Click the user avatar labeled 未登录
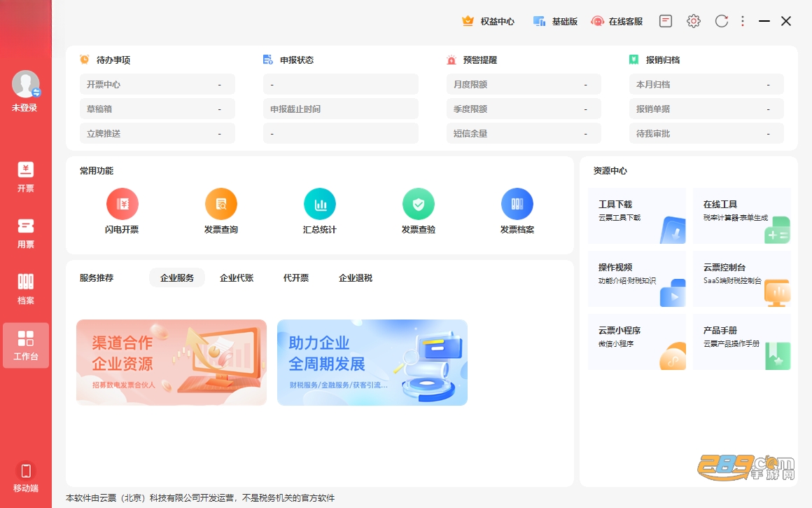Viewport: 812px width, 508px height. pos(25,84)
